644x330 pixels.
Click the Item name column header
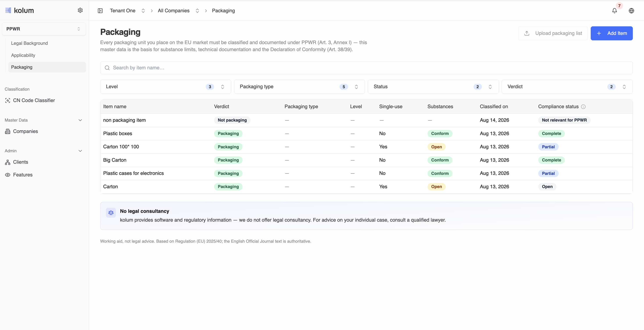[114, 106]
